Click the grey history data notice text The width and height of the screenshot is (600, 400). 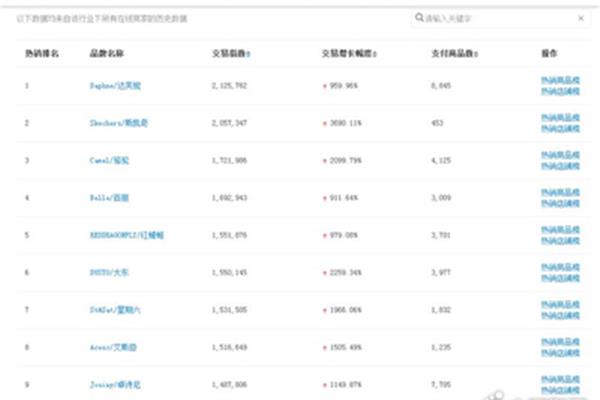point(102,18)
